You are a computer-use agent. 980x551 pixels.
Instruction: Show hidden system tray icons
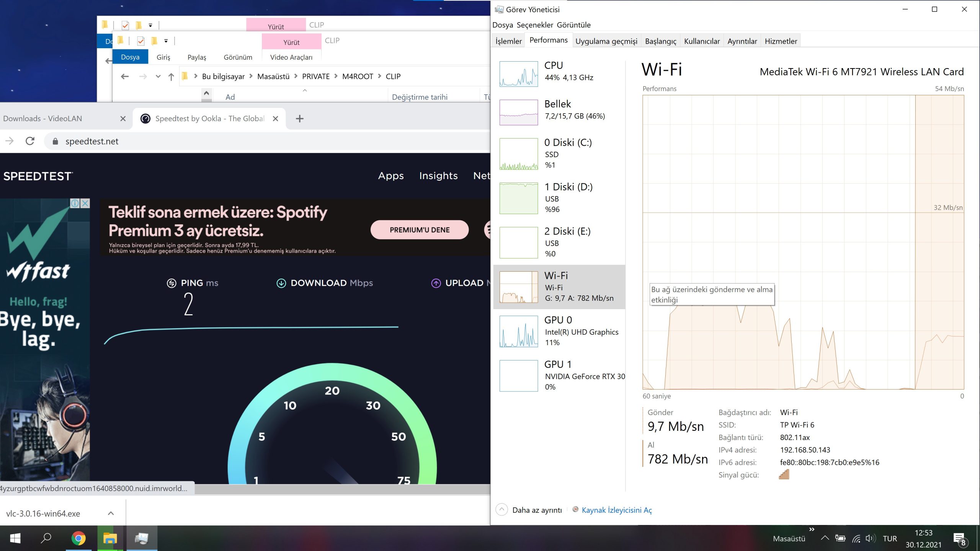click(825, 538)
